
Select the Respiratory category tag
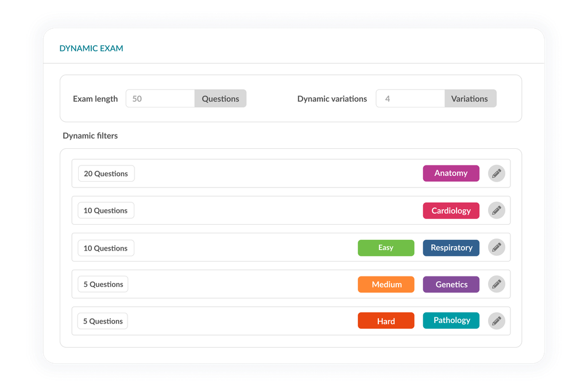451,247
